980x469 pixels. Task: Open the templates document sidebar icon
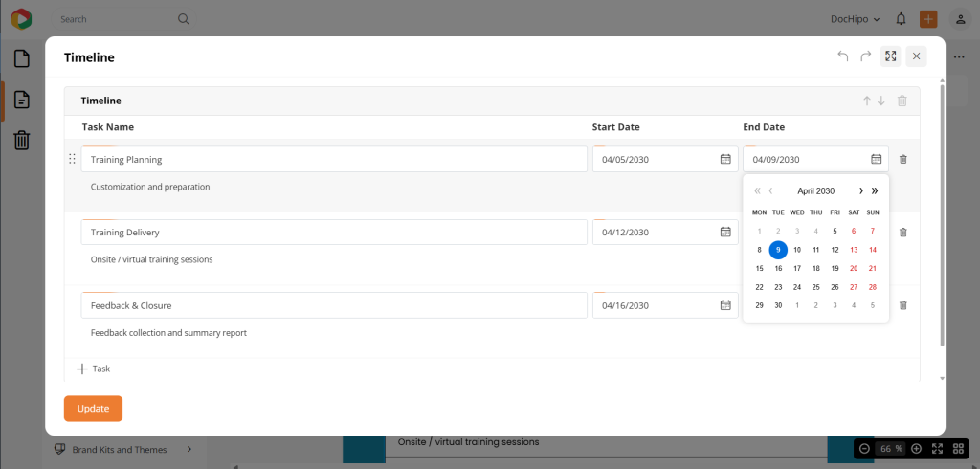22,100
